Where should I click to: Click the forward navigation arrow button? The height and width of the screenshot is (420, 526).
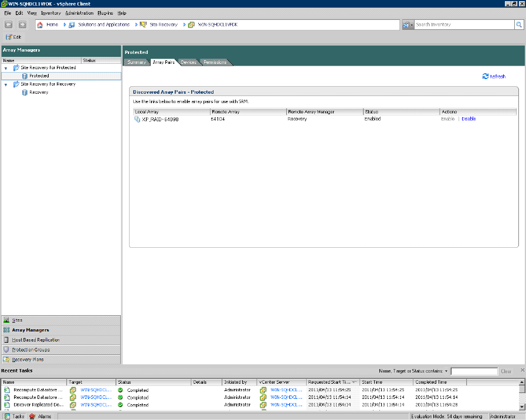coord(22,25)
